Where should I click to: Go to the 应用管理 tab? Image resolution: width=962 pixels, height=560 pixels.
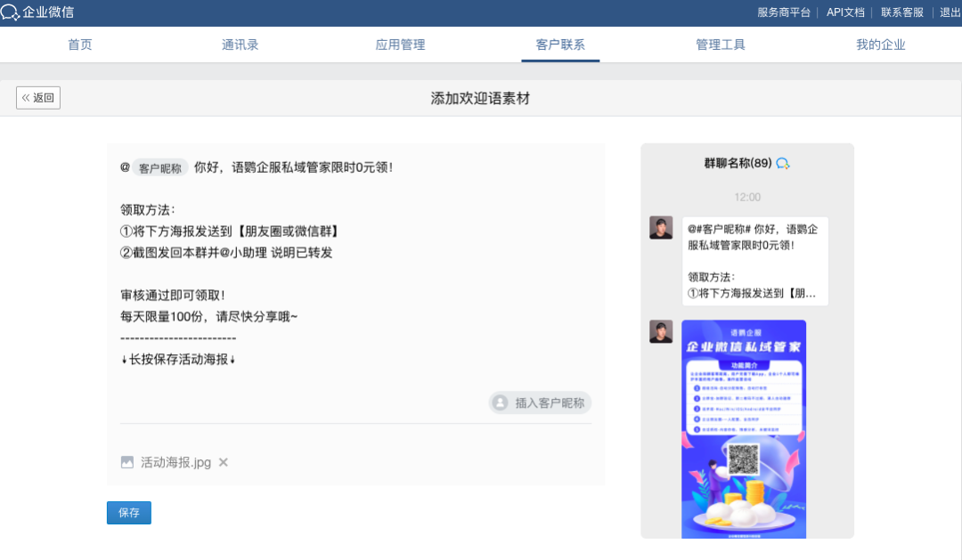(400, 45)
